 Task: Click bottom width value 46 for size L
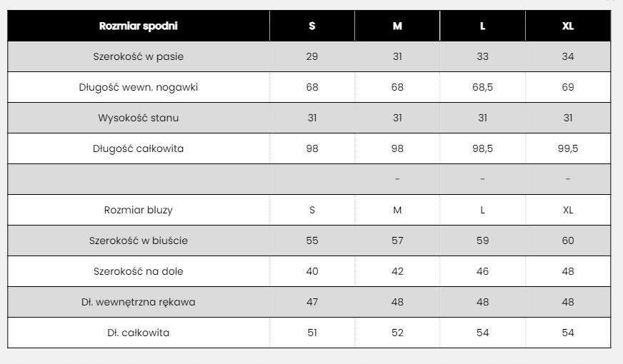(x=482, y=272)
